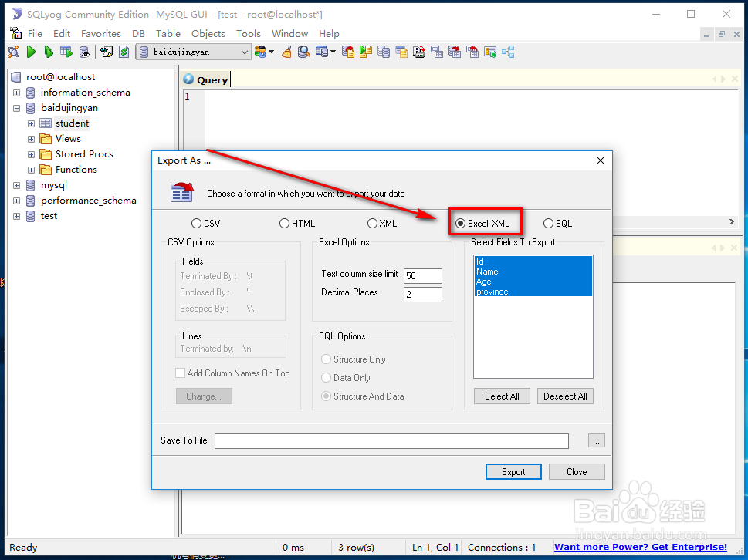Open the User Manager icon

260,52
